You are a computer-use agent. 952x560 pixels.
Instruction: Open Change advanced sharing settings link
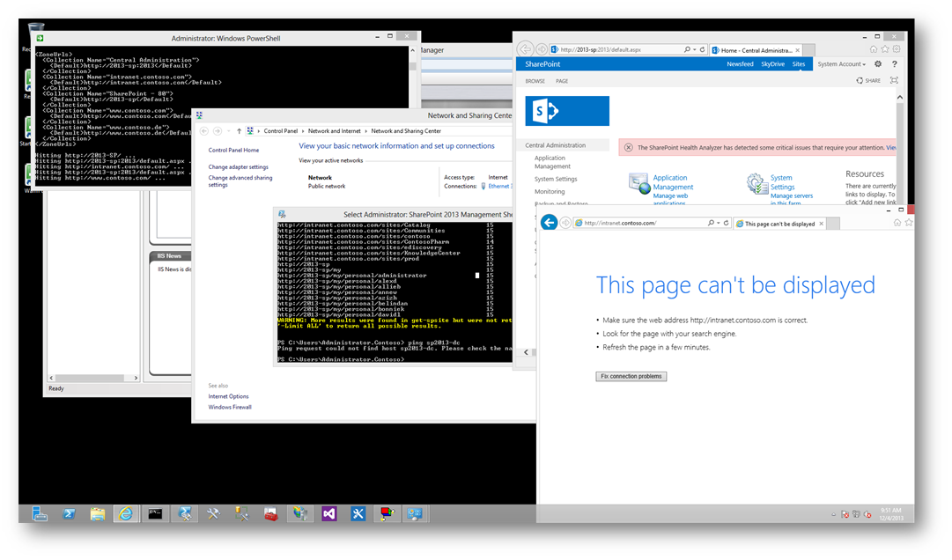[x=240, y=181]
